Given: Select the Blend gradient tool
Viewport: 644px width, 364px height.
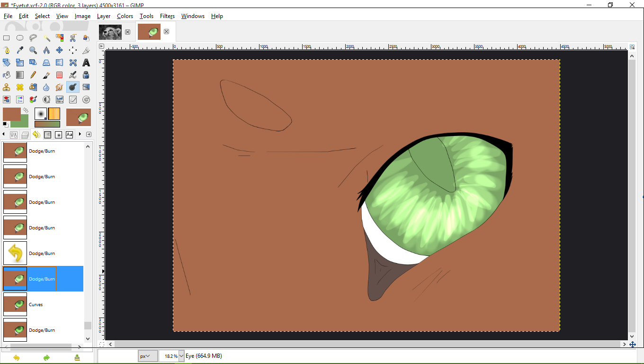Looking at the screenshot, I should pos(20,75).
